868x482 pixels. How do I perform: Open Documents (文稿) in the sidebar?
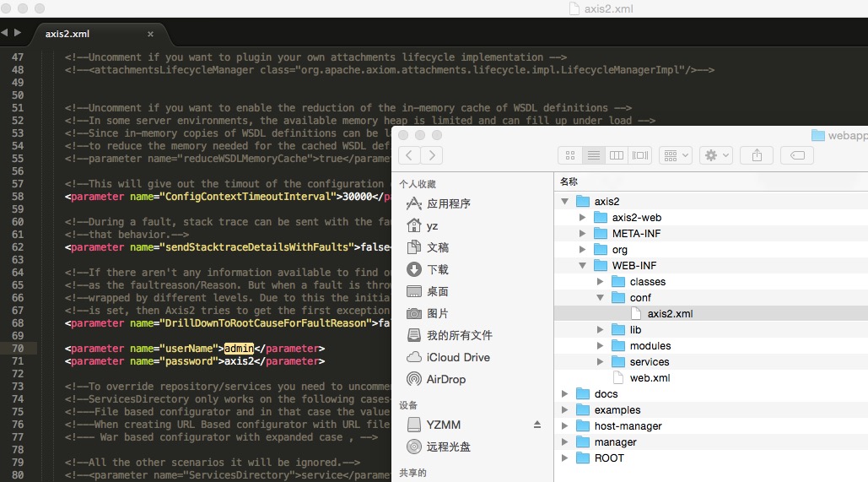[x=428, y=247]
